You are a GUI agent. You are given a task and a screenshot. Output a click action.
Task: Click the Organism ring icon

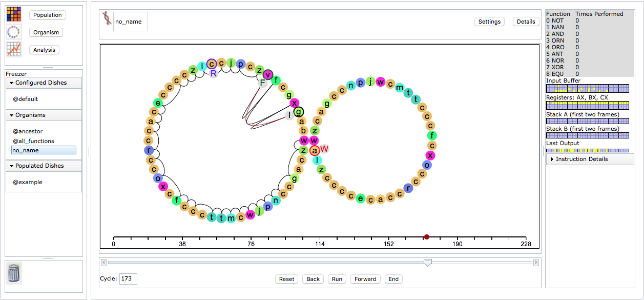14,32
